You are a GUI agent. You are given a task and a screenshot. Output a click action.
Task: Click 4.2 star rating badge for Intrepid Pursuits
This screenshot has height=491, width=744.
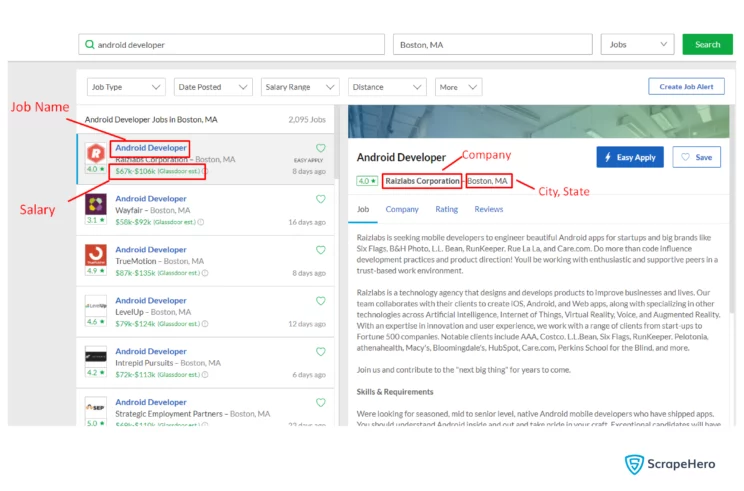96,372
